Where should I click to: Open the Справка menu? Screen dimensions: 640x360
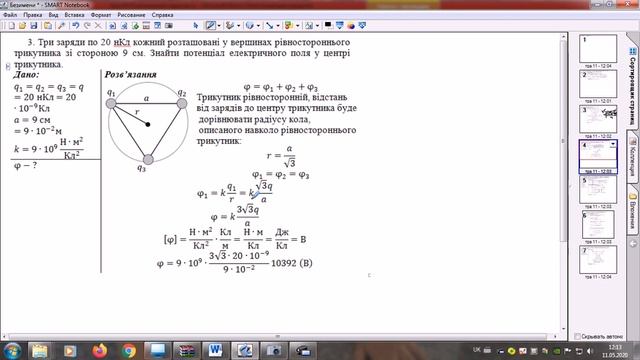click(x=162, y=15)
